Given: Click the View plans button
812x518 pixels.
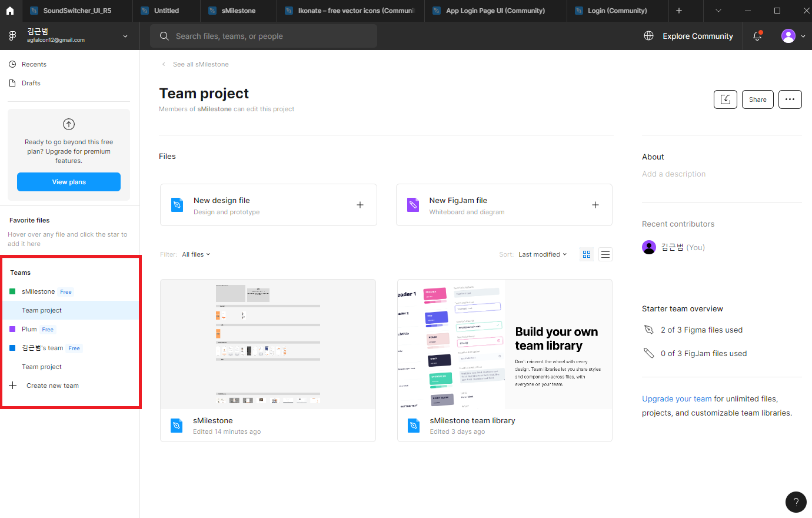Looking at the screenshot, I should tap(69, 182).
